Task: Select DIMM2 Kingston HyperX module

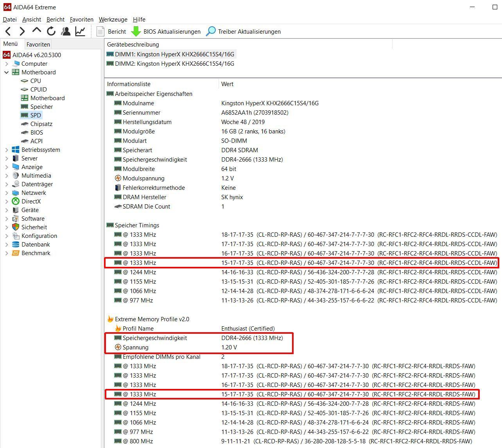Action: coord(174,64)
